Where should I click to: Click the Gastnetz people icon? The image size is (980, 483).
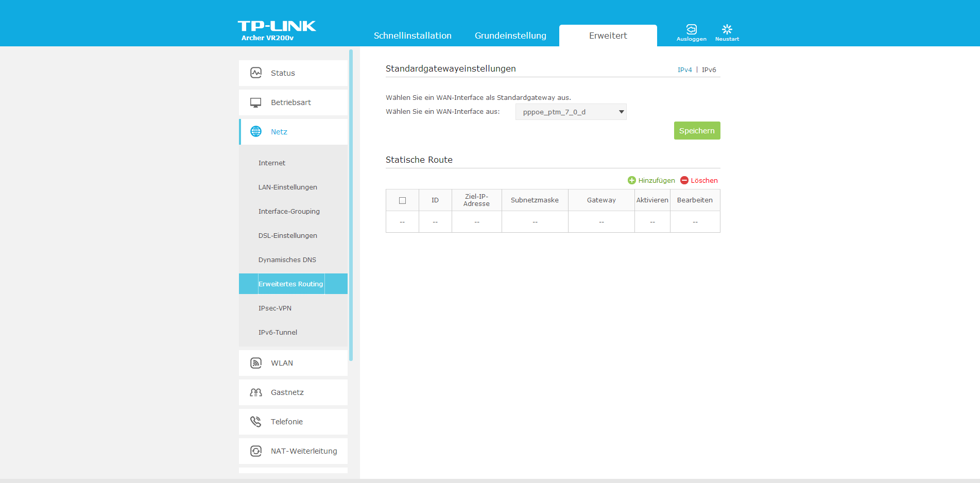pos(256,392)
